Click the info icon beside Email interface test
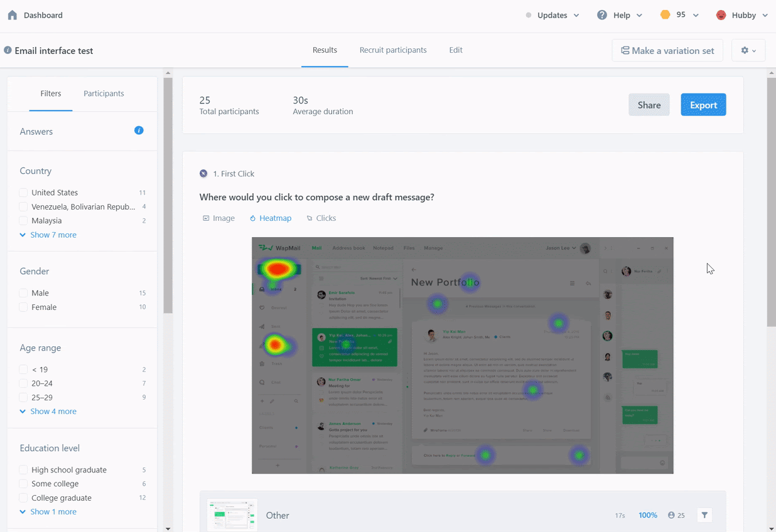This screenshot has height=532, width=776. point(8,50)
